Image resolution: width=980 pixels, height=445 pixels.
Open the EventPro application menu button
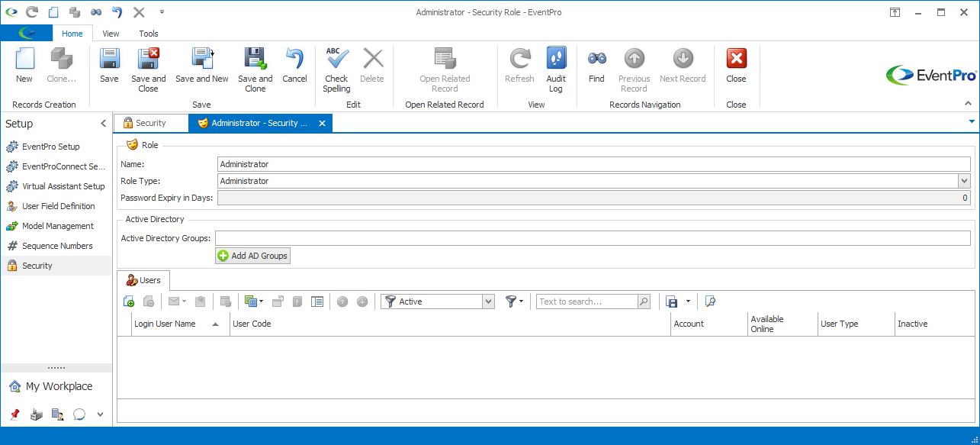pos(27,33)
